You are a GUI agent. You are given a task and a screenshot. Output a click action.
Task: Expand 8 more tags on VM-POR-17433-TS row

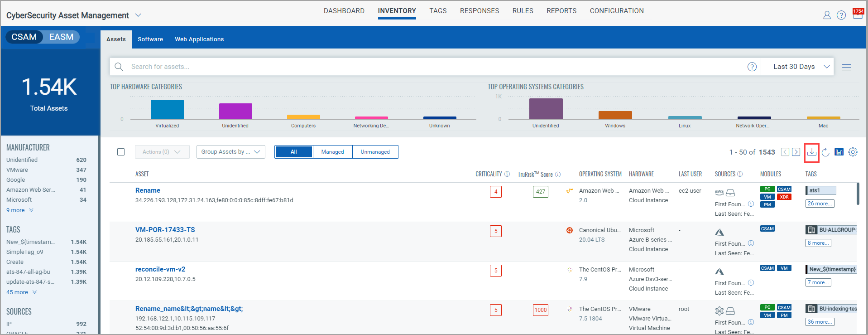pos(818,243)
